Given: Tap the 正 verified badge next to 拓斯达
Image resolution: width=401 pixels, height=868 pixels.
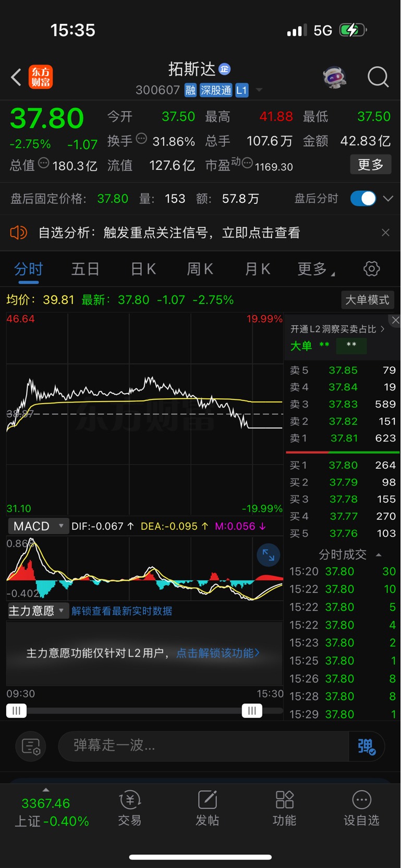Looking at the screenshot, I should pos(225,69).
